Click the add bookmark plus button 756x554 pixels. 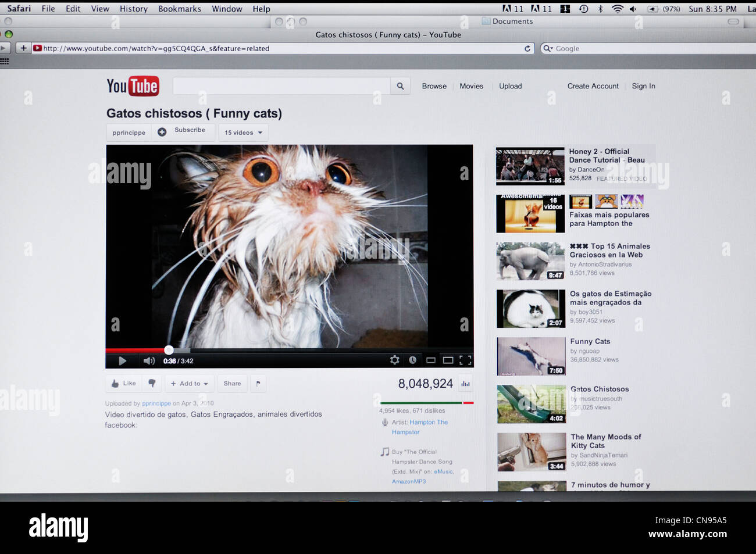click(x=23, y=48)
